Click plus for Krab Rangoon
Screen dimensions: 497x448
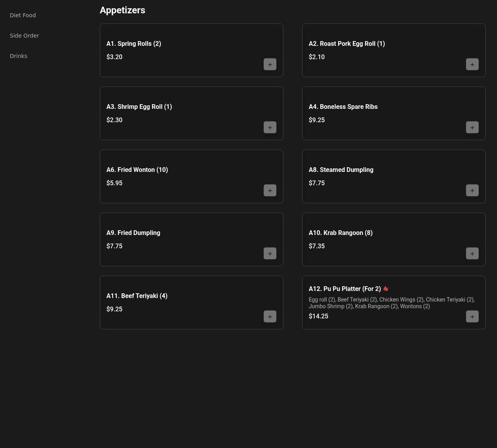point(472,254)
